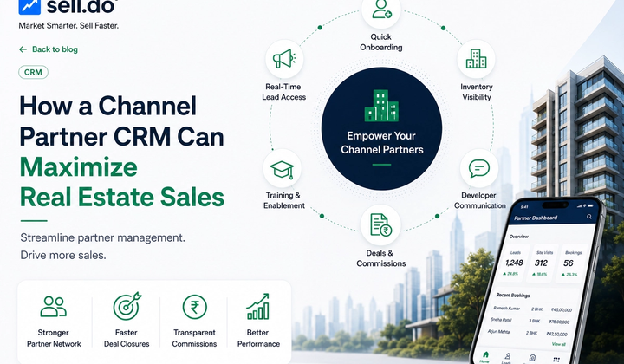Click the Empower Your Channel Partners text
Viewport: 624px width, 364px height.
click(381, 142)
